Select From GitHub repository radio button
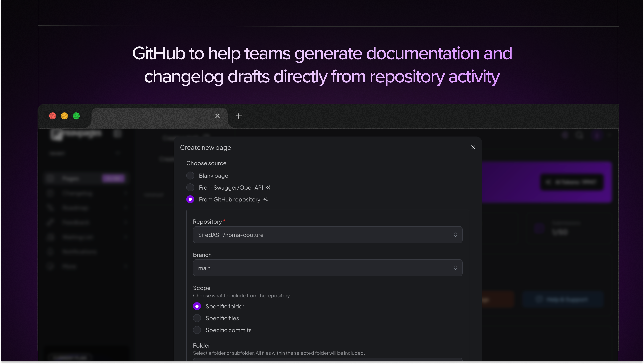This screenshot has height=364, width=644. [x=190, y=199]
